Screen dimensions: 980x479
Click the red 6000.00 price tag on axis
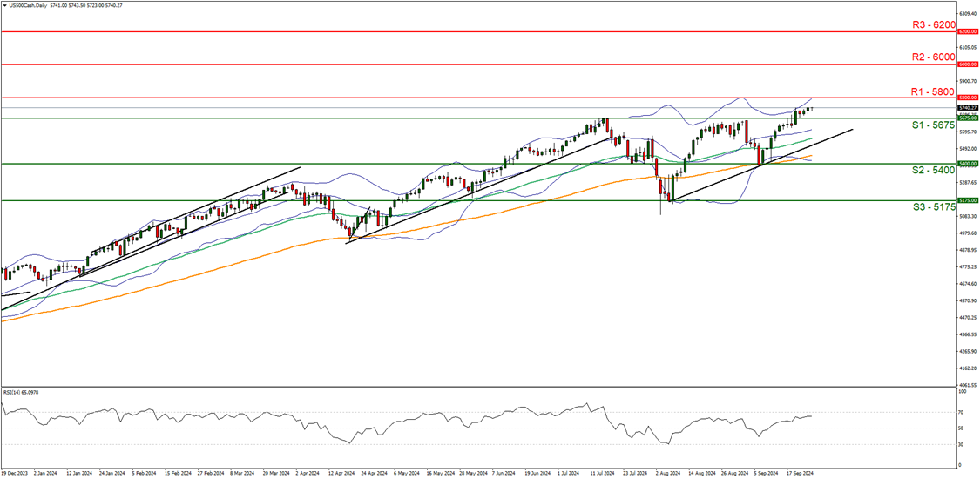pyautogui.click(x=965, y=64)
